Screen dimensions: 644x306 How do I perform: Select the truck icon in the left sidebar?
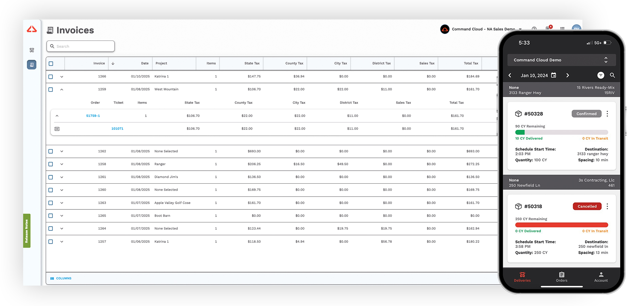point(32,50)
